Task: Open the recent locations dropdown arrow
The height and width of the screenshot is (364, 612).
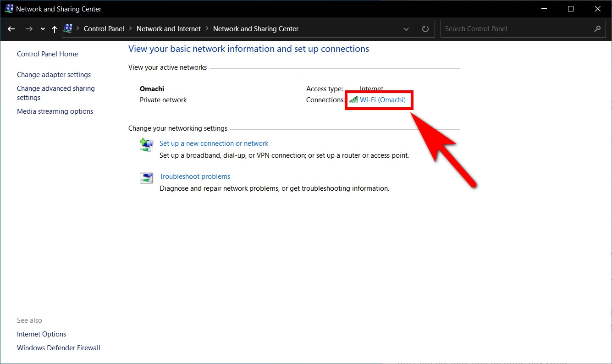Action: click(x=43, y=29)
